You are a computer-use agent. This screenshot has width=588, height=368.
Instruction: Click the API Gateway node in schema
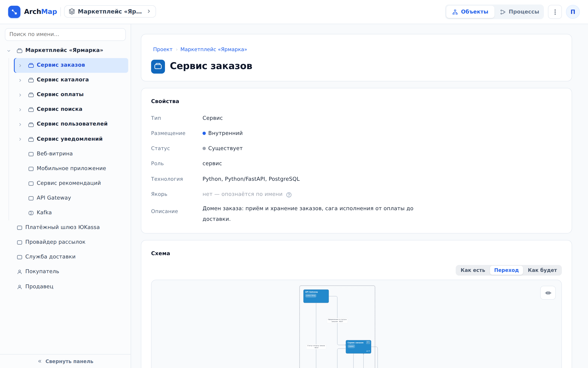pyautogui.click(x=316, y=296)
